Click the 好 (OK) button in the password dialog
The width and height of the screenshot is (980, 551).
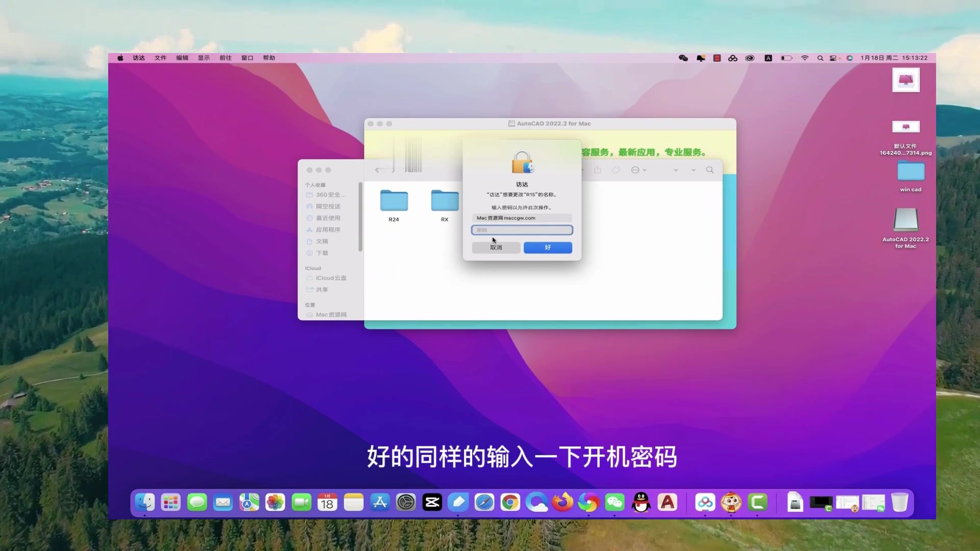pos(548,247)
